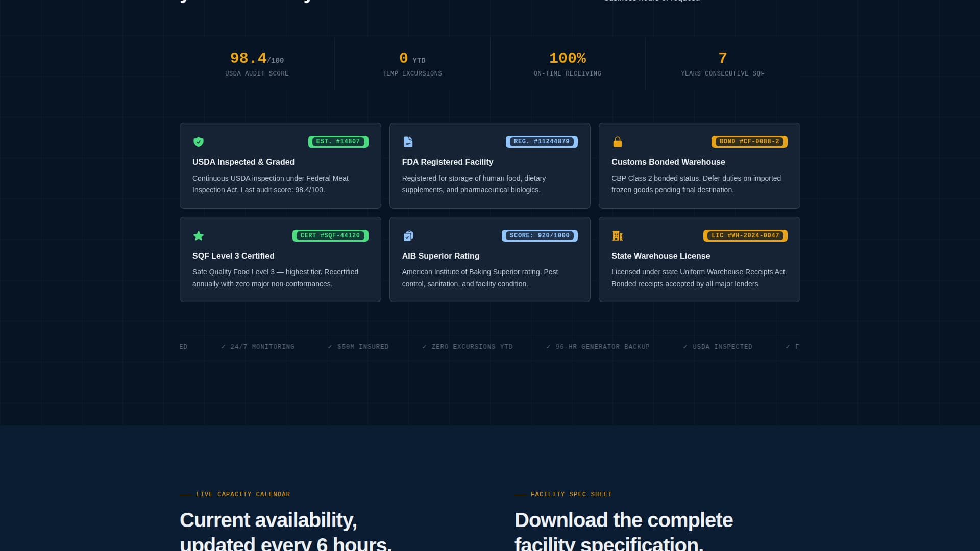Image resolution: width=980 pixels, height=551 pixels.
Task: Click the clipboard-check icon on AIB card
Action: click(408, 236)
